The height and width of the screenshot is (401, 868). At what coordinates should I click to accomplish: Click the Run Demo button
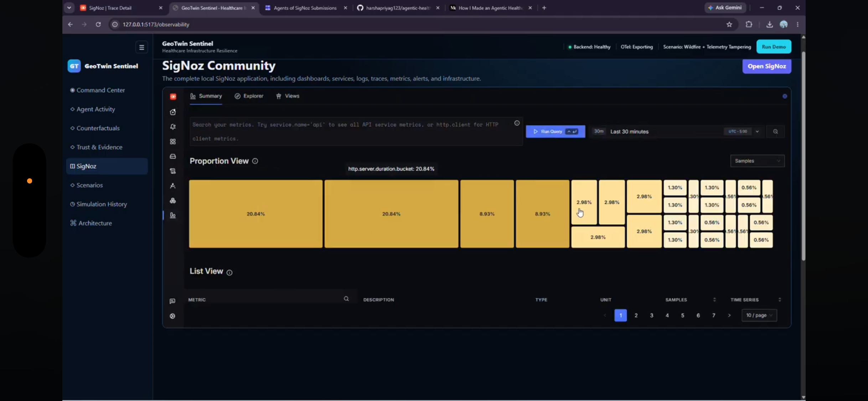(774, 47)
